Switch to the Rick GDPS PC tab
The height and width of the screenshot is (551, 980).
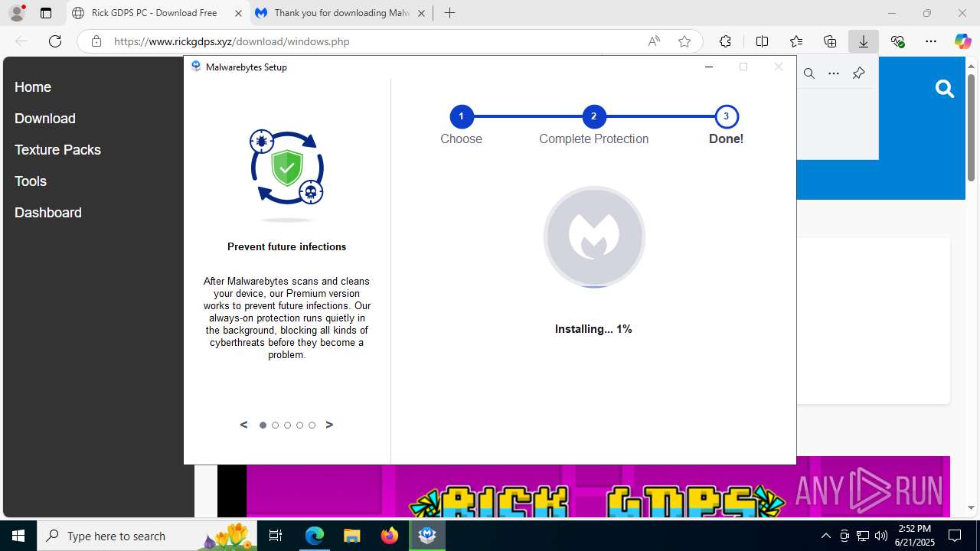(153, 13)
